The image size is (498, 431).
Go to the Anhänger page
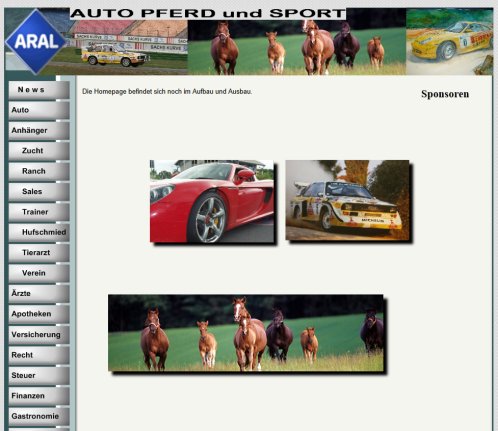pyautogui.click(x=39, y=131)
